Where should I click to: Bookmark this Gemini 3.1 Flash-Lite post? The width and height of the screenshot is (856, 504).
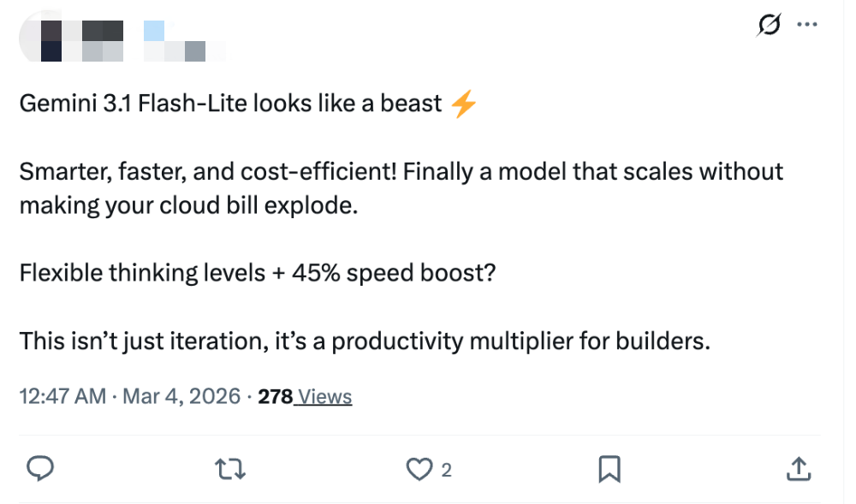click(x=609, y=468)
